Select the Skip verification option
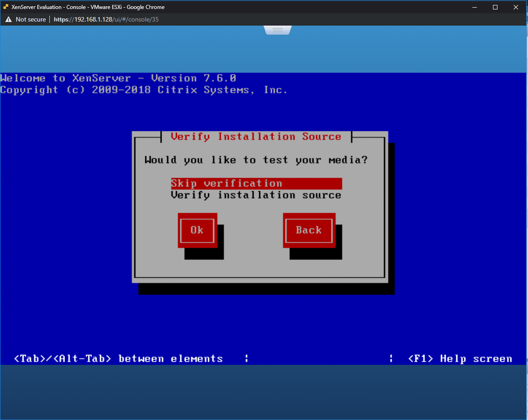This screenshot has width=528, height=420. coord(256,184)
